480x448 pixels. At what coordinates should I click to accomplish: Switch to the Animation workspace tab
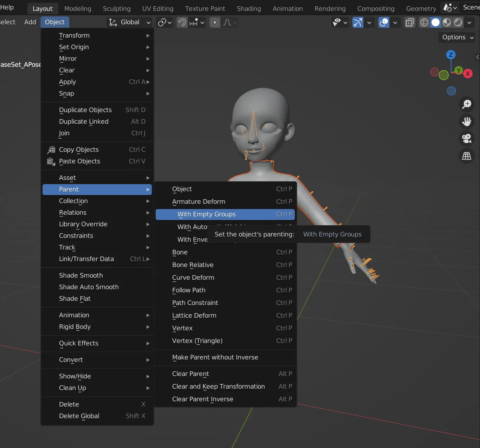(x=288, y=8)
